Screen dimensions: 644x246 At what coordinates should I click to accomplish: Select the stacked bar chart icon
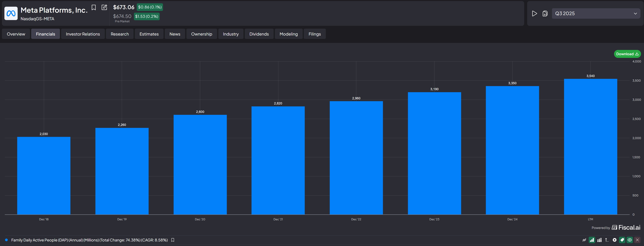599,240
